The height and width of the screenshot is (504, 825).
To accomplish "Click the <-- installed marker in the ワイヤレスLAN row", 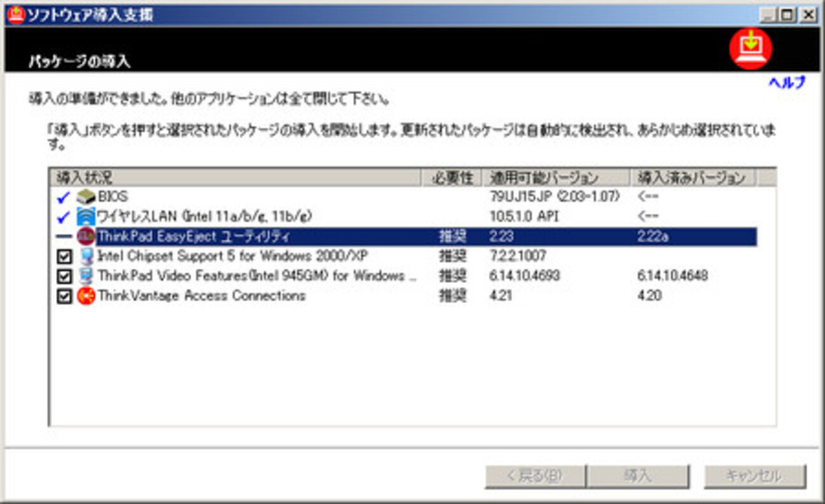I will coord(648,216).
